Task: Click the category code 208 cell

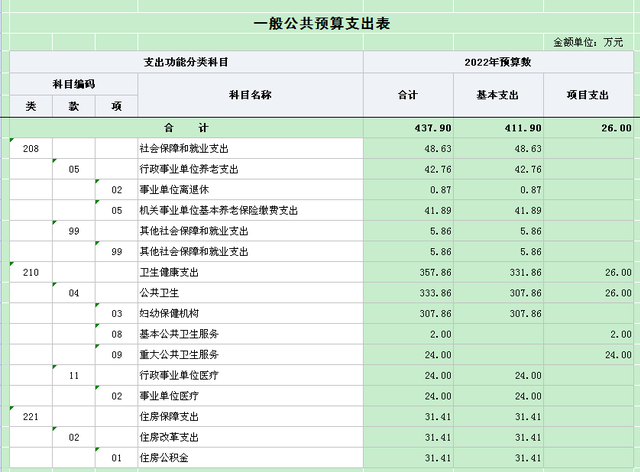Action: (x=31, y=148)
